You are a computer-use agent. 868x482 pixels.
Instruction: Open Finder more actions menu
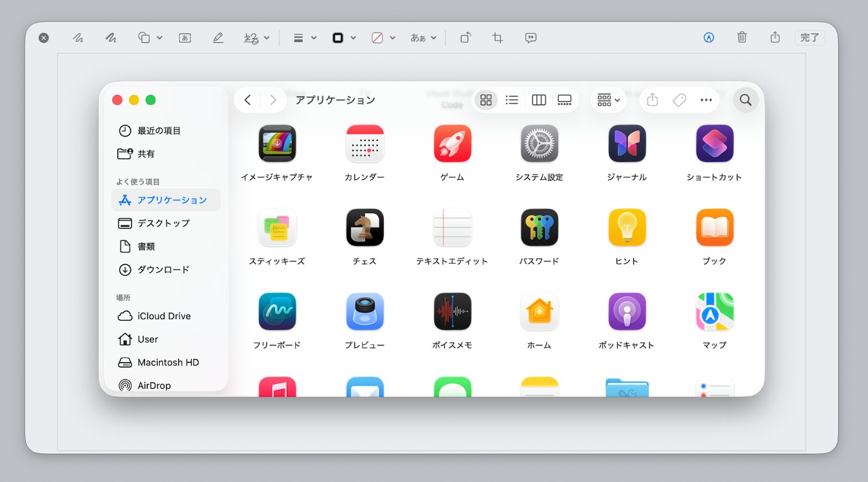706,100
